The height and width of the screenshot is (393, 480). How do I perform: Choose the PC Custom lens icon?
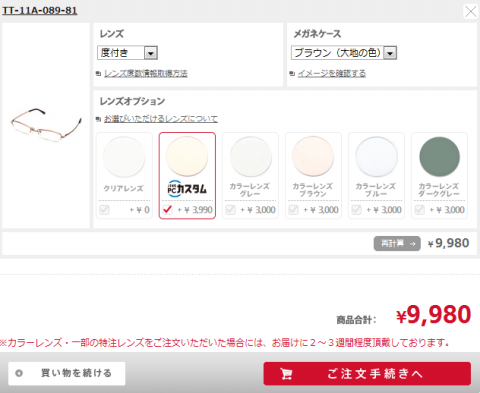(187, 156)
